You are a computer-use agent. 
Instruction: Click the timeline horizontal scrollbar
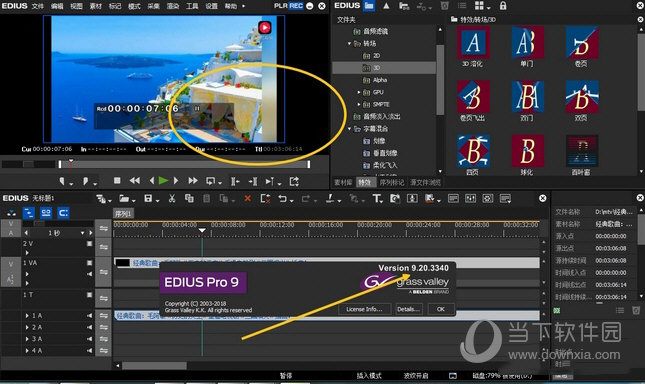pyautogui.click(x=154, y=365)
